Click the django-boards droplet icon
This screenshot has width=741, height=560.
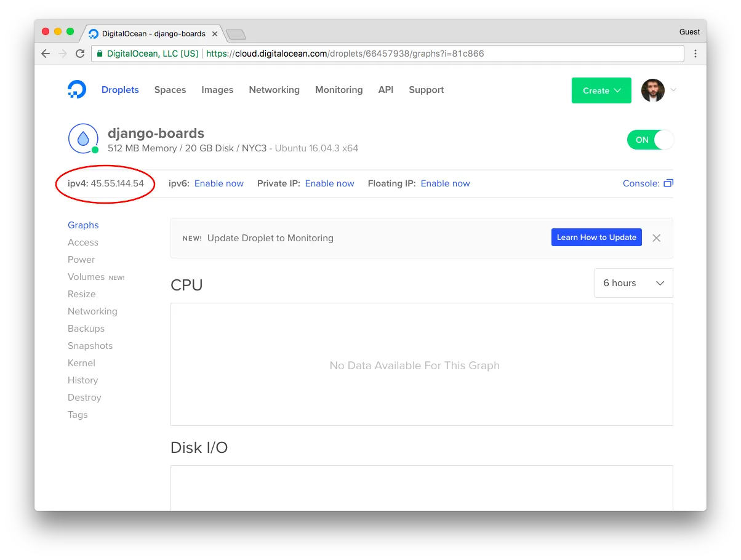[83, 138]
